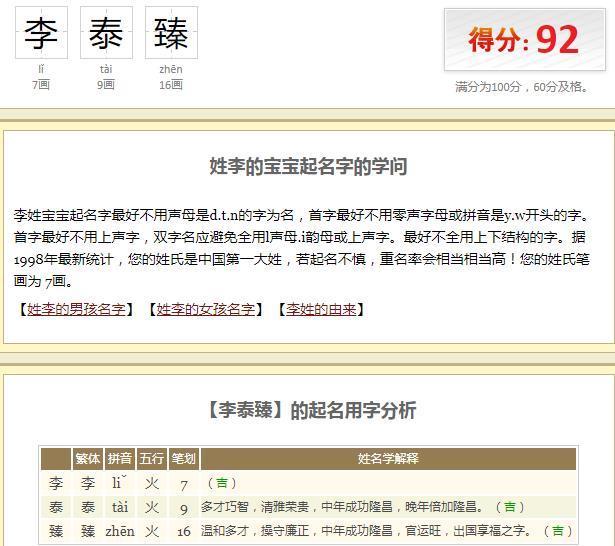Click the 泰 character box
615x546 pixels.
106,33
